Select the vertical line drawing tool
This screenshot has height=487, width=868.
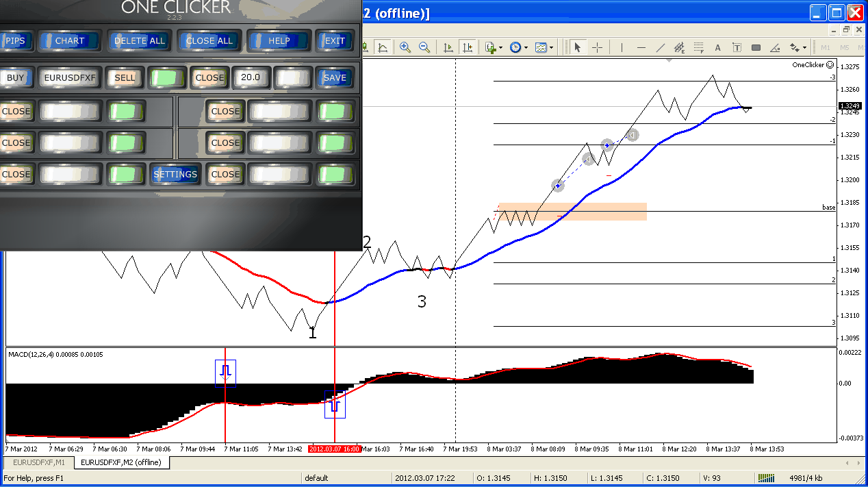click(x=622, y=47)
